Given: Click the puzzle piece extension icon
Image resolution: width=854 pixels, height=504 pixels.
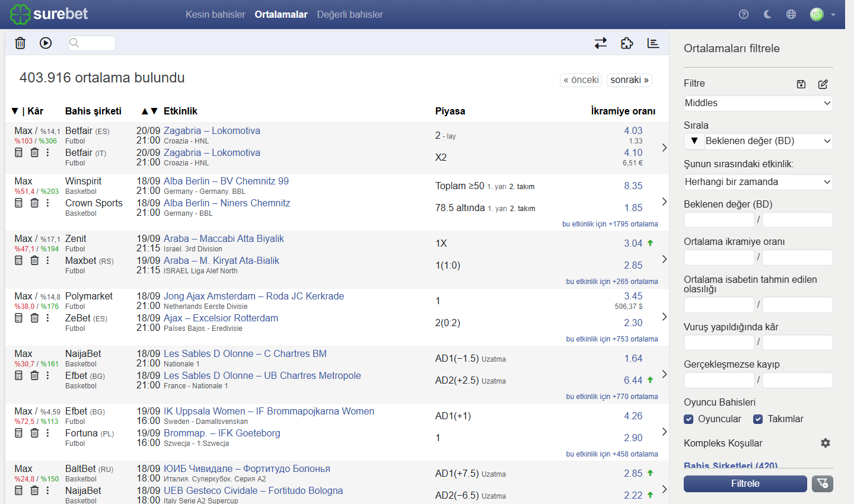Looking at the screenshot, I should point(627,43).
